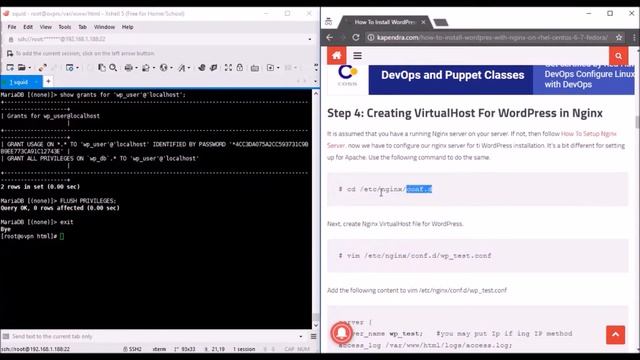Click the Print icon in Xshell toolbar
The image size is (640, 360).
click(129, 68)
